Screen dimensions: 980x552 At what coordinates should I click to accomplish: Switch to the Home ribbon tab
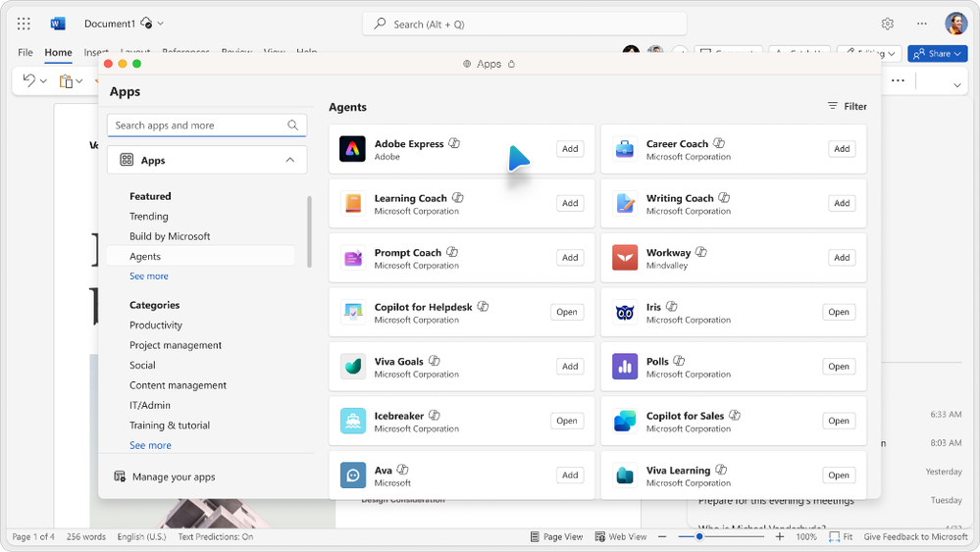(58, 53)
